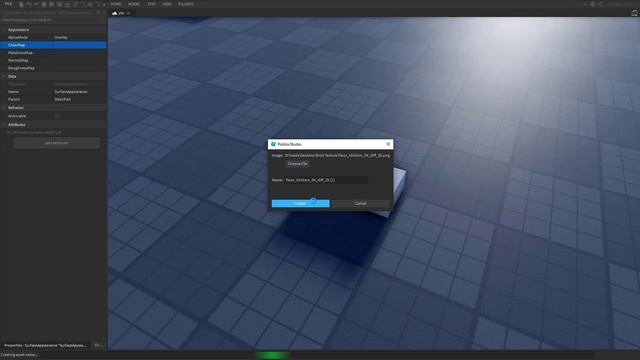Click the redo icon in quick access toolbar

click(36, 4)
